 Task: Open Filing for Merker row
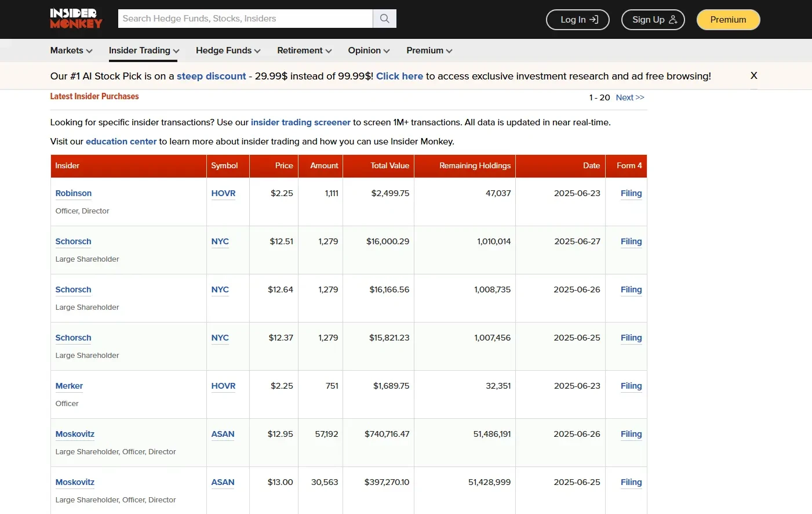[631, 386]
